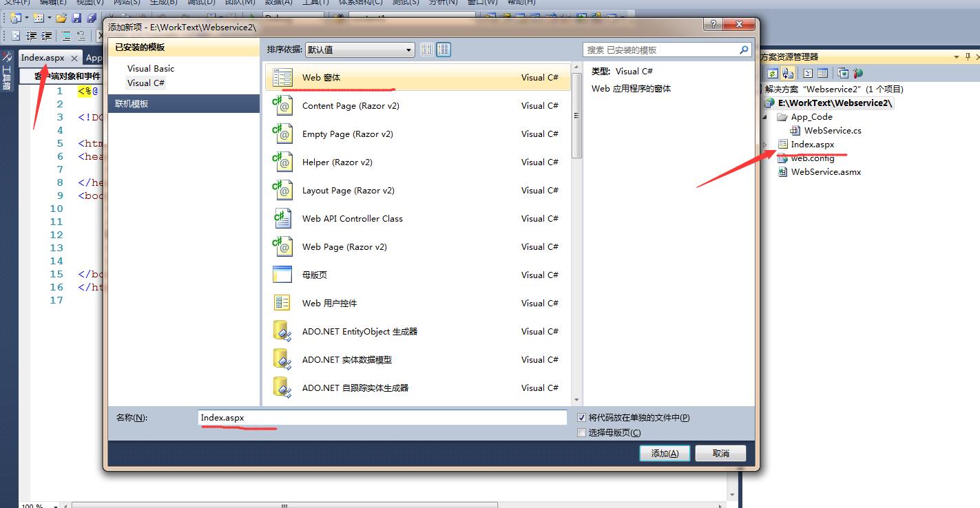Select the Helper (Razor v2) template icon
Image resolution: width=980 pixels, height=508 pixels.
(x=282, y=162)
